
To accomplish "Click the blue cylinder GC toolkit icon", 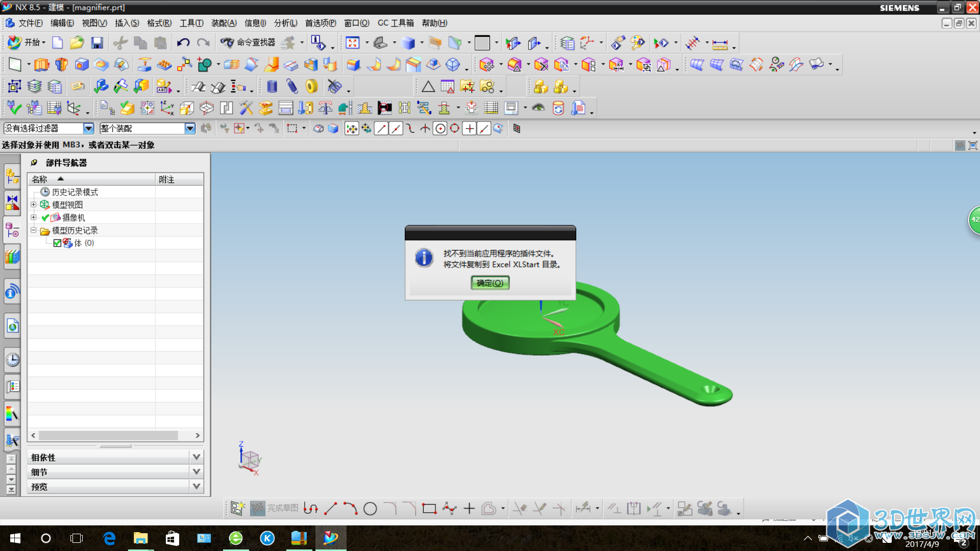I will (x=272, y=87).
